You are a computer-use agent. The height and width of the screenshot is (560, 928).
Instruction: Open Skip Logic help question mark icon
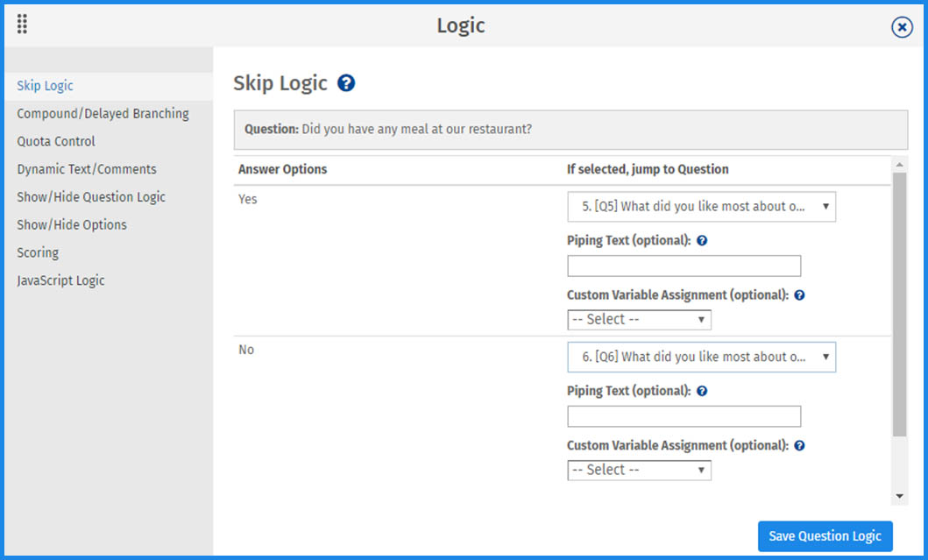[x=346, y=84]
